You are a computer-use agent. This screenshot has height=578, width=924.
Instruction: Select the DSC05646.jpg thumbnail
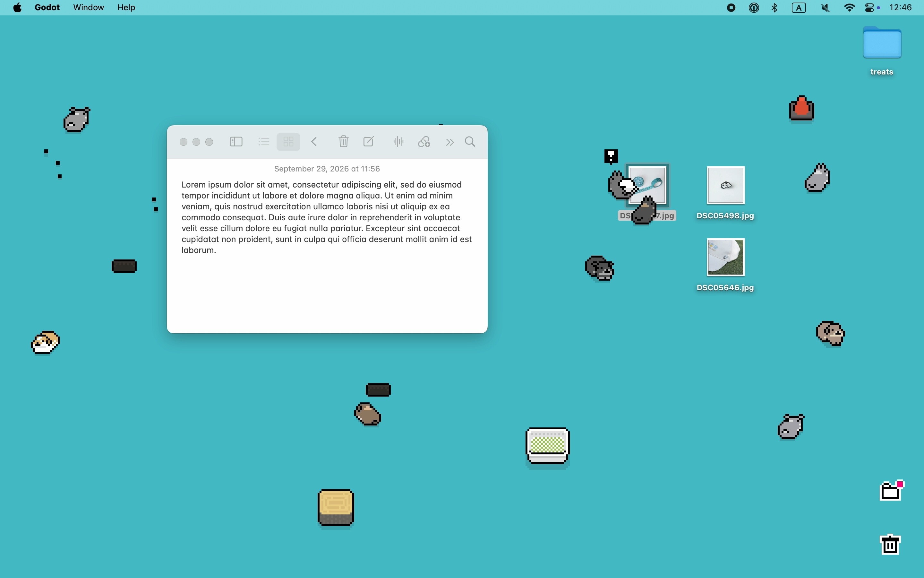pos(725,257)
